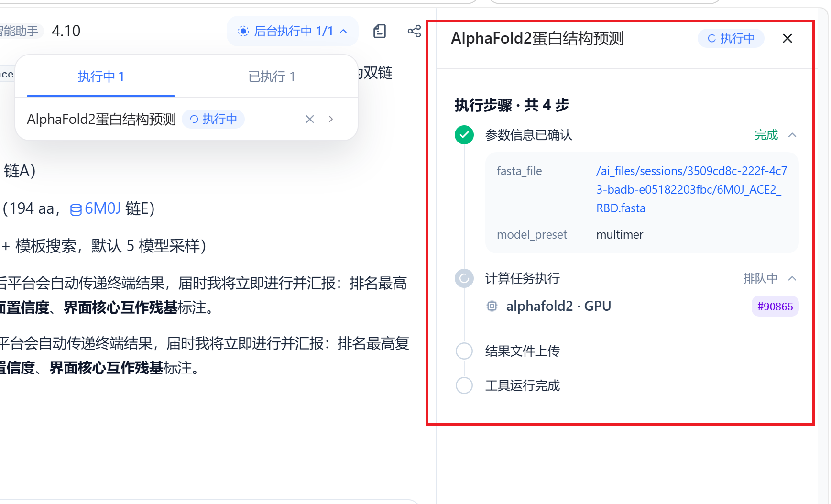
Task: Click the share icon
Action: click(x=414, y=31)
